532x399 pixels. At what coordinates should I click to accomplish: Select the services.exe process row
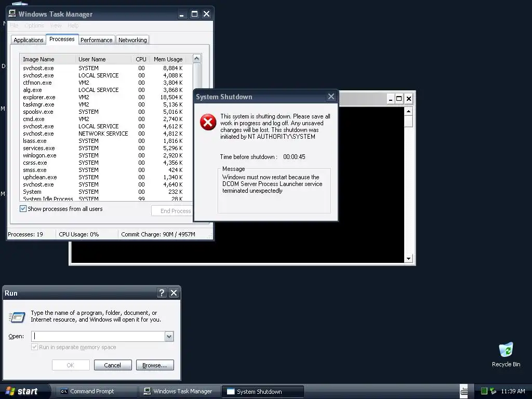[106, 148]
